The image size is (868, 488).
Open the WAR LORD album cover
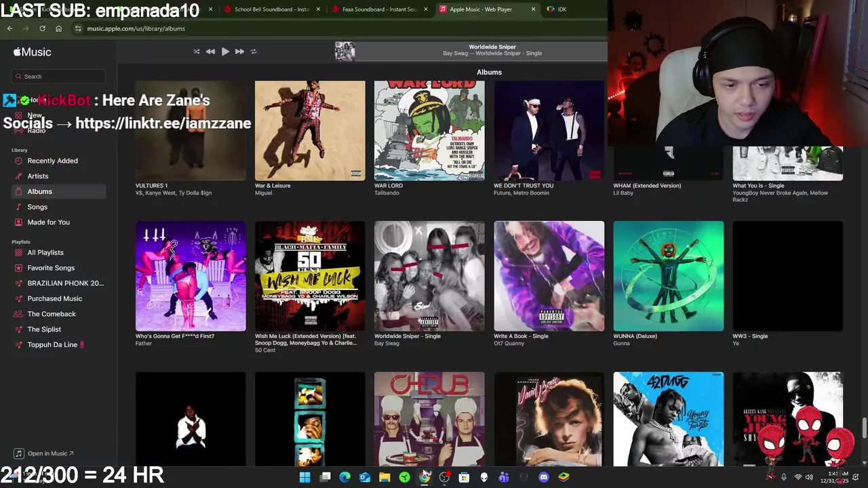click(429, 131)
